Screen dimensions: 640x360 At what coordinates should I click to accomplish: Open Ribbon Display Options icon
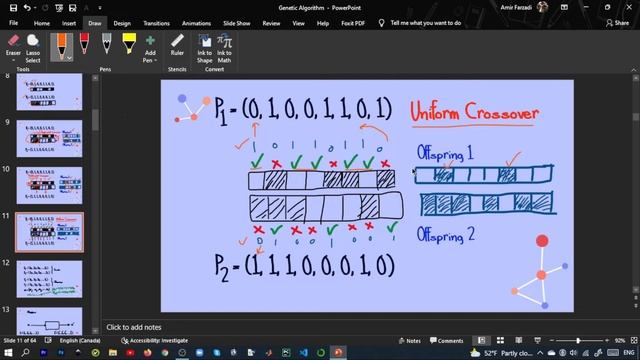564,7
